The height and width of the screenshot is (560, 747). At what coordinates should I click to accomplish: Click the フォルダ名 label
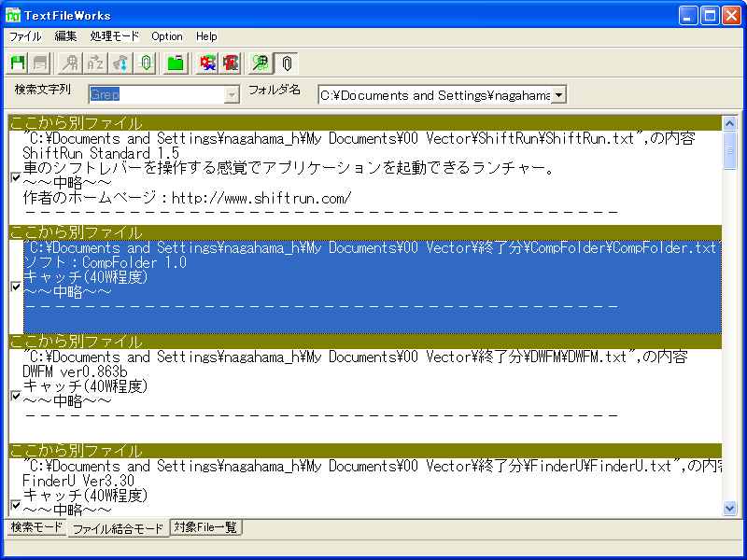point(275,90)
